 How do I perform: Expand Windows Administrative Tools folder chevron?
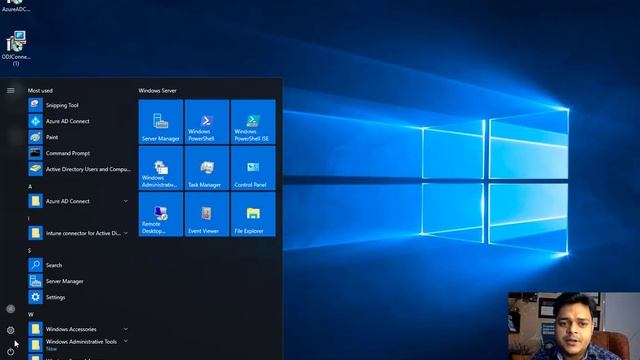pos(126,341)
